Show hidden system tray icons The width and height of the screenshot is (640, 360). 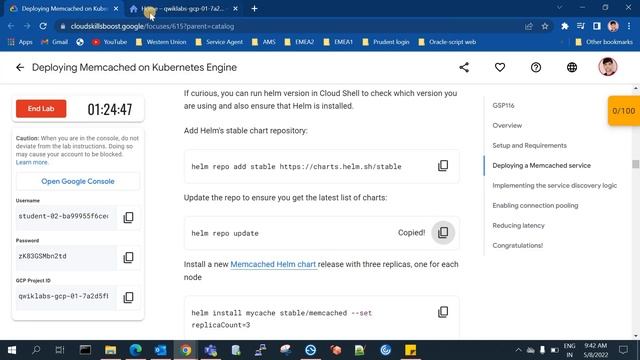click(518, 350)
